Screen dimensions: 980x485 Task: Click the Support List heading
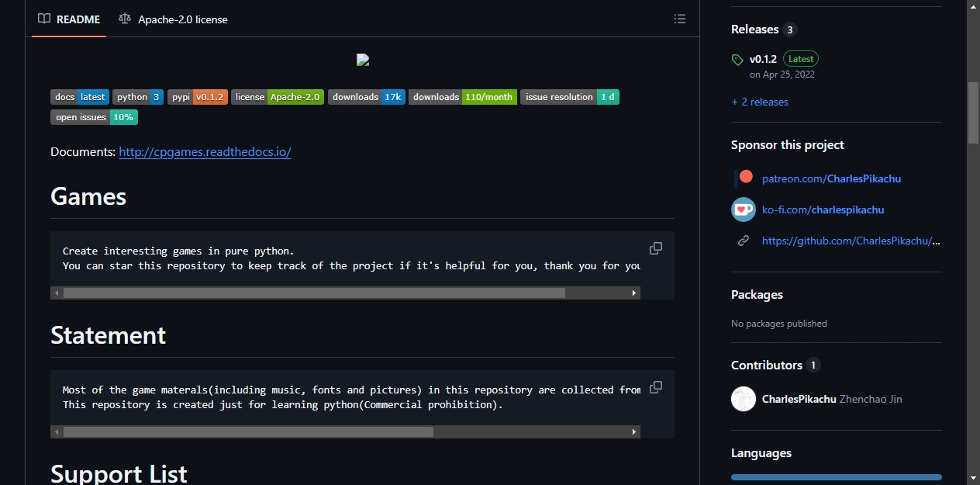click(119, 473)
